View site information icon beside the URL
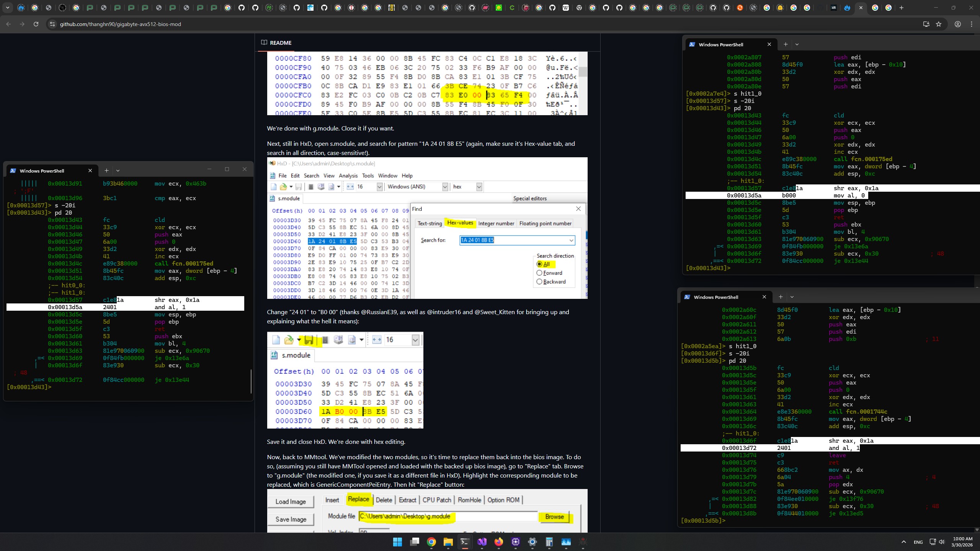Viewport: 980px width, 551px height. click(52, 24)
